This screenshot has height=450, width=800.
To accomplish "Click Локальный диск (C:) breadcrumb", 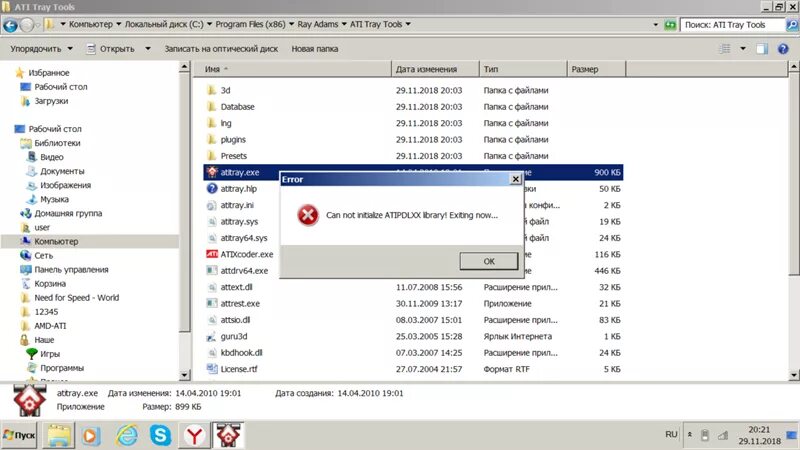I will (164, 24).
